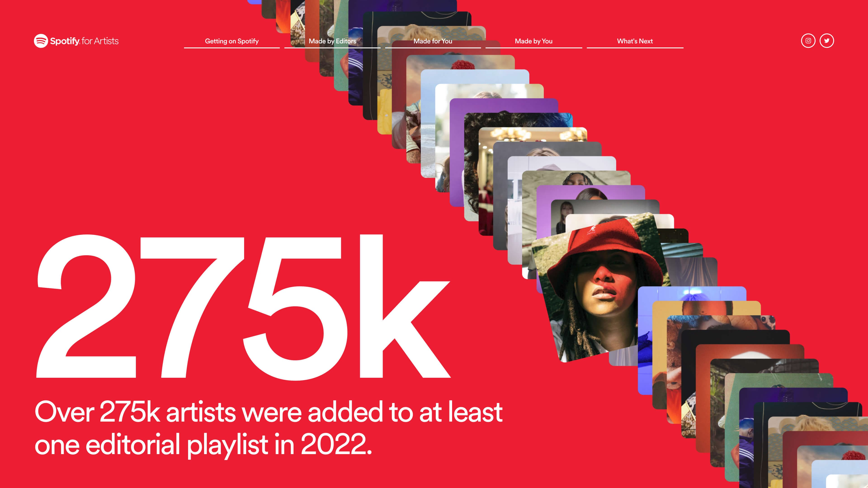Open the Twitter bird icon

click(827, 41)
